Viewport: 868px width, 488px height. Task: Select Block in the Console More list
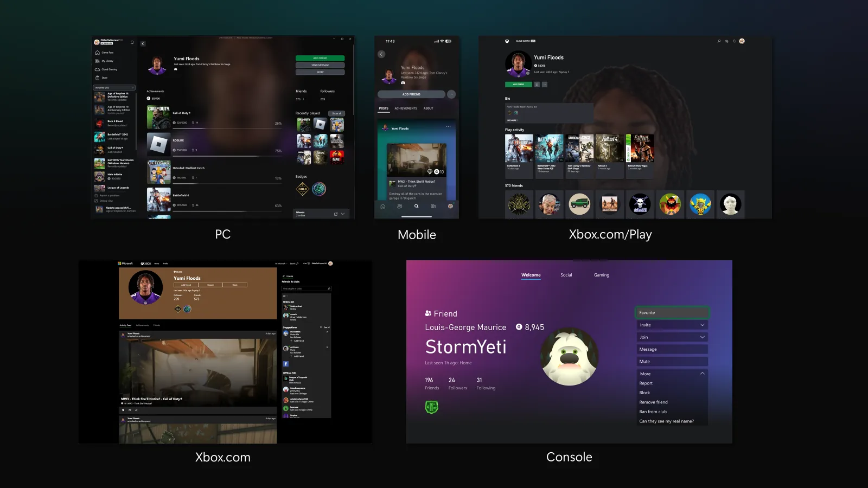644,393
